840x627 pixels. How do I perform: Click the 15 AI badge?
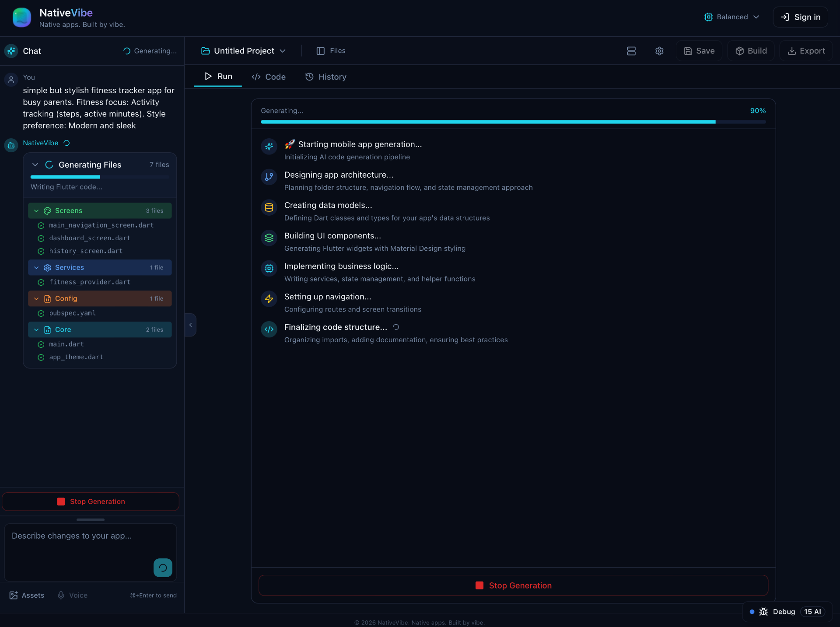point(812,612)
